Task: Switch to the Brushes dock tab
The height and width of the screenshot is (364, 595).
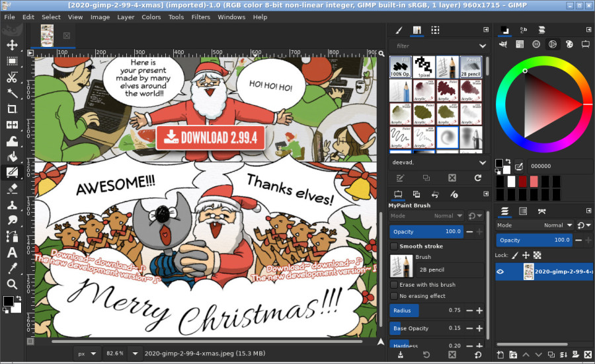Action: [x=399, y=30]
